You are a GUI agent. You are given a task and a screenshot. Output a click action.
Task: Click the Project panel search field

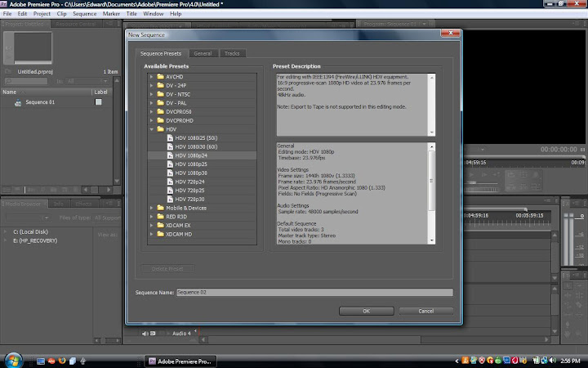[x=26, y=81]
